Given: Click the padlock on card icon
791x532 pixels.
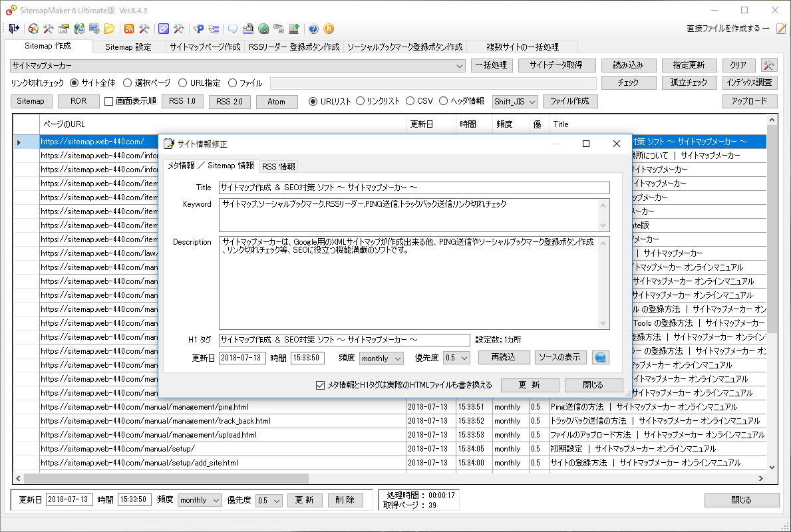Looking at the screenshot, I should 247,29.
